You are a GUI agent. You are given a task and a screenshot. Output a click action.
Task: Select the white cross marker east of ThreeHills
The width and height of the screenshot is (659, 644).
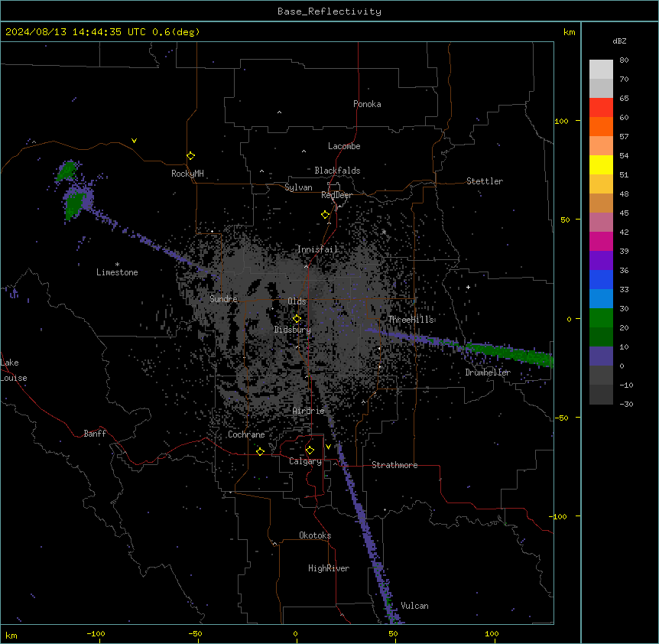point(468,287)
